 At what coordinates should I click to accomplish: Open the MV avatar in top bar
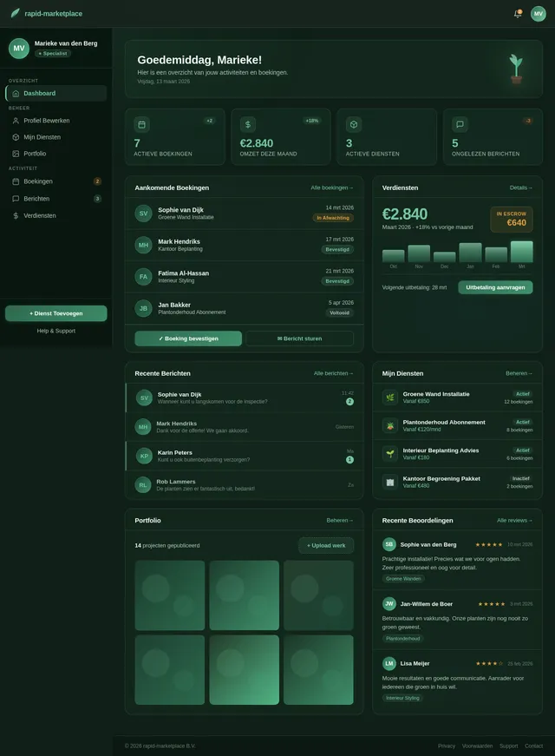click(539, 14)
